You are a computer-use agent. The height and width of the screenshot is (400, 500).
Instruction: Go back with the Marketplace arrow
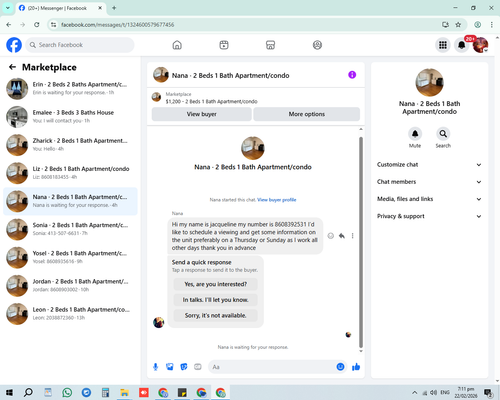(x=12, y=67)
